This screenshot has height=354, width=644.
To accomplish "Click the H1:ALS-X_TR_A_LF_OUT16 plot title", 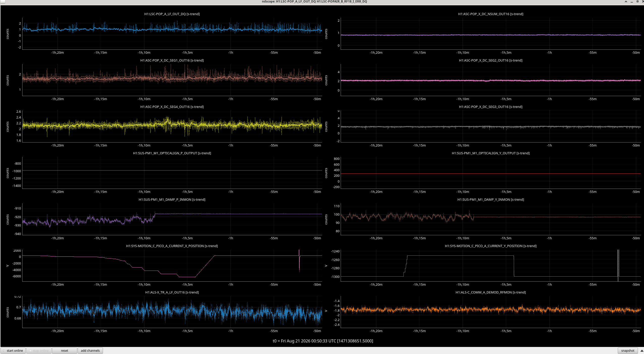I will pos(172,292).
